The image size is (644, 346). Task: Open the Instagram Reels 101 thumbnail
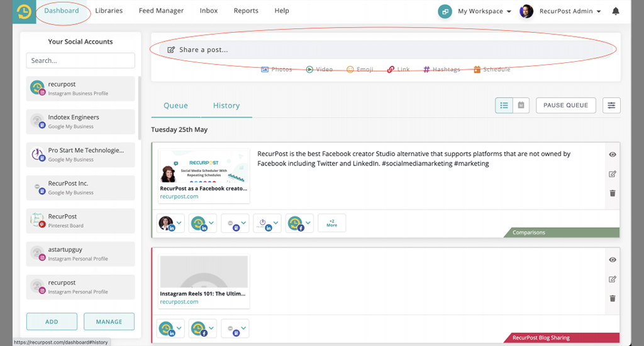[204, 272]
